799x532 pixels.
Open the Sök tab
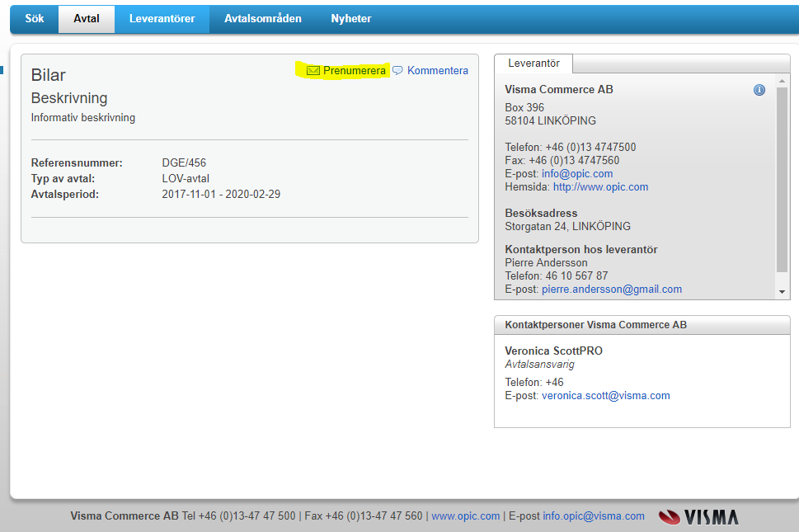click(34, 19)
